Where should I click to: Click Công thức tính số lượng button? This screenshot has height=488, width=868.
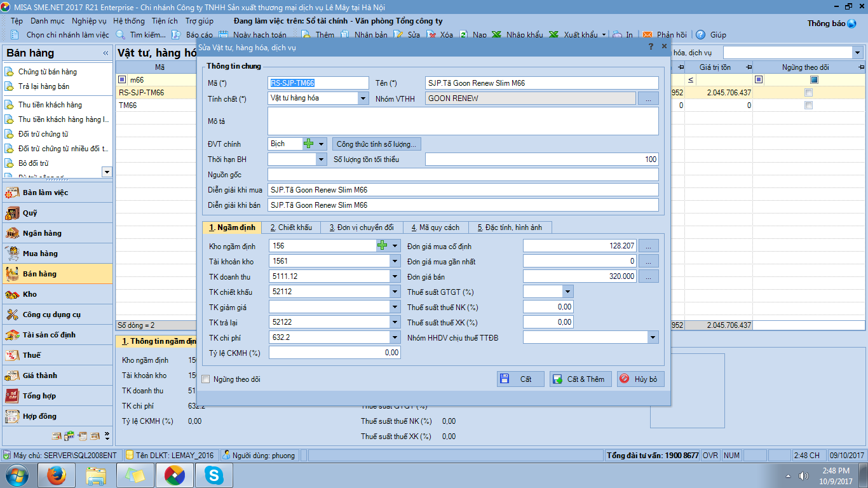[x=376, y=144]
